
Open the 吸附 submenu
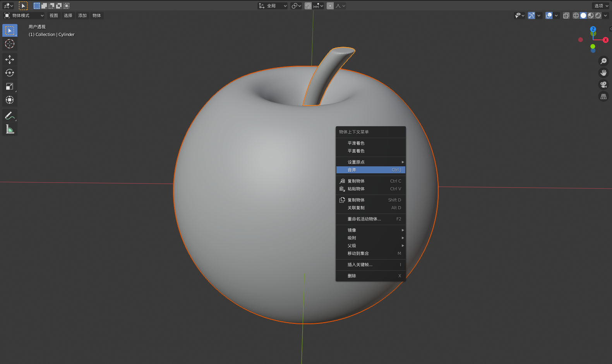tap(371, 238)
